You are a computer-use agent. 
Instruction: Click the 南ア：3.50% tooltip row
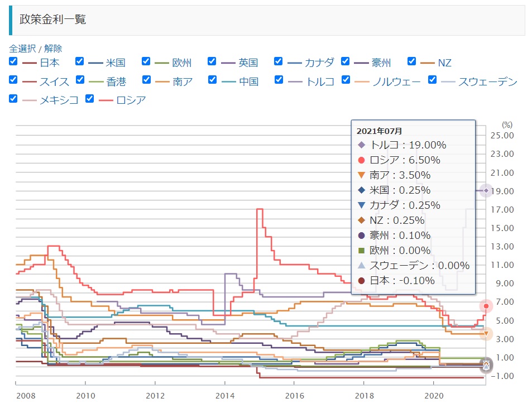[394, 175]
